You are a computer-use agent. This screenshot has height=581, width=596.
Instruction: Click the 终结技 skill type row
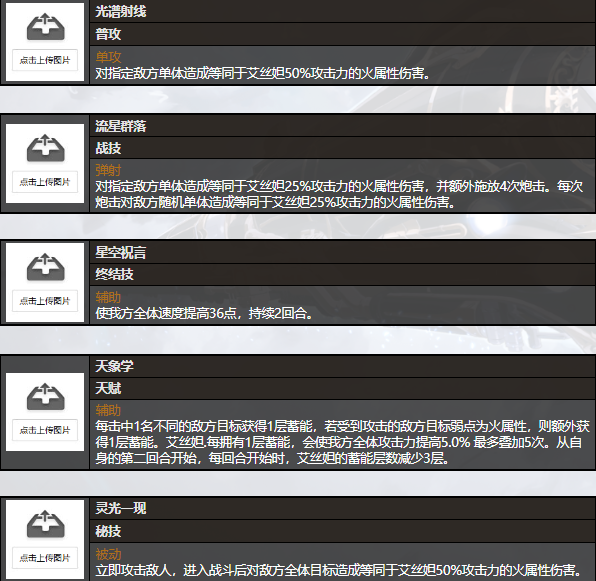[x=342, y=274]
